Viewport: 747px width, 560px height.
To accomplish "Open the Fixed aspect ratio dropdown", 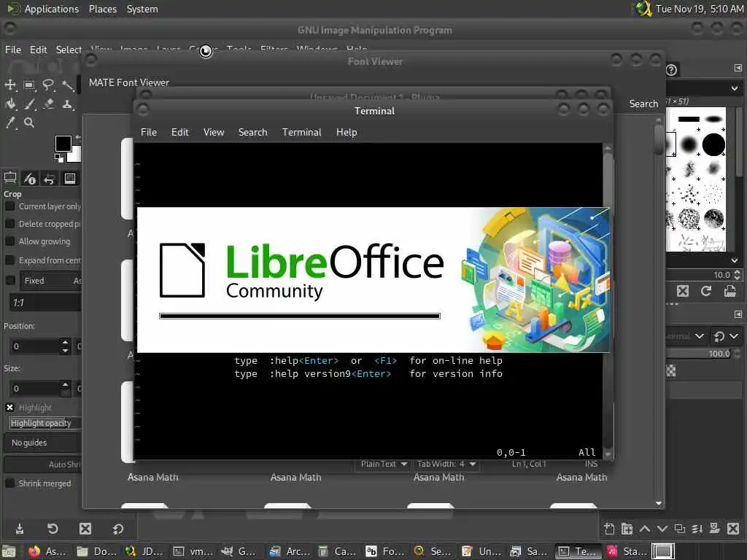I will [50, 281].
